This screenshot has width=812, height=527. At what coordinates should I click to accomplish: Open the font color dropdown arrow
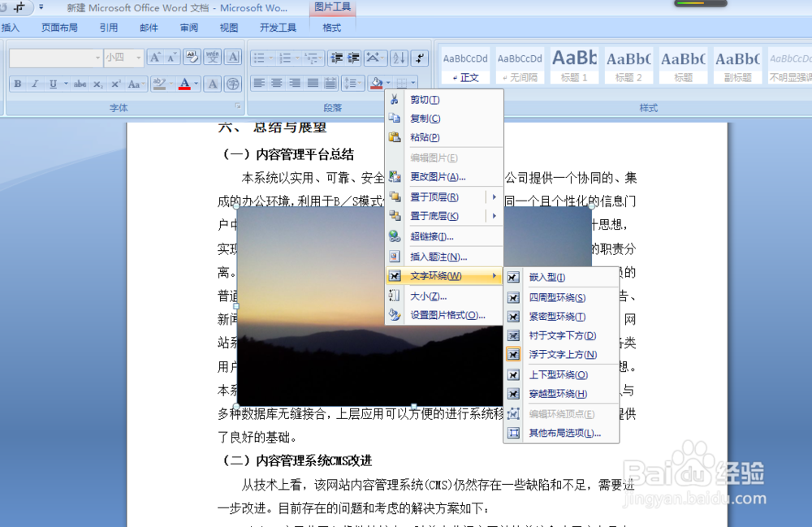point(197,84)
